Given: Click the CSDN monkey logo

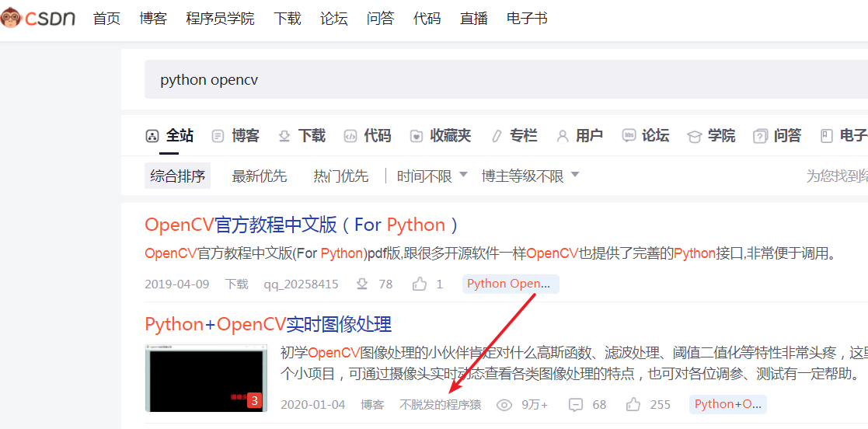Looking at the screenshot, I should click(37, 19).
